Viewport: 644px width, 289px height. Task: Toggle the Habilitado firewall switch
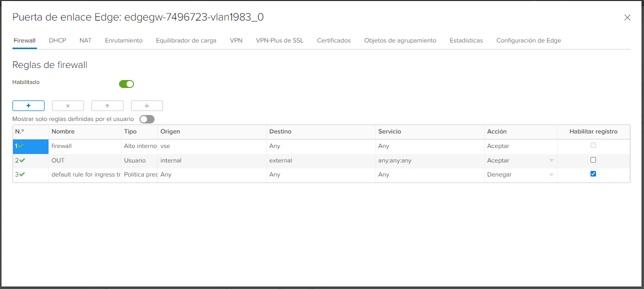126,84
